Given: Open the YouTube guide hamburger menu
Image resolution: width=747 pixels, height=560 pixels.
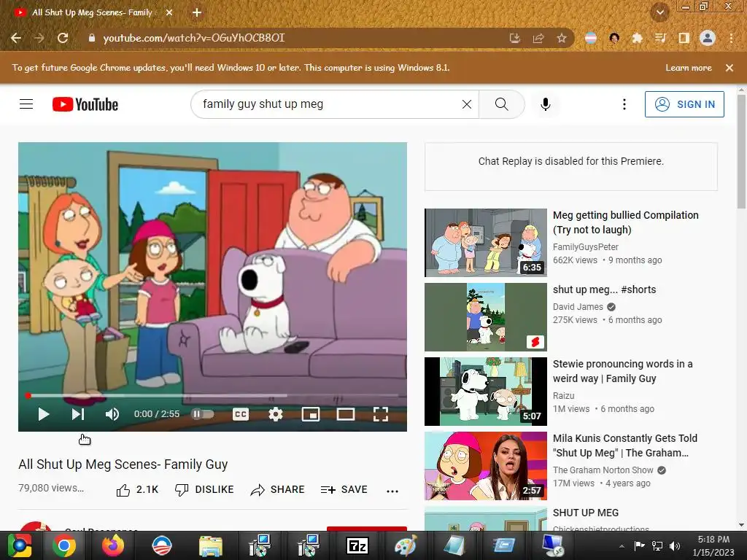Looking at the screenshot, I should 26,104.
